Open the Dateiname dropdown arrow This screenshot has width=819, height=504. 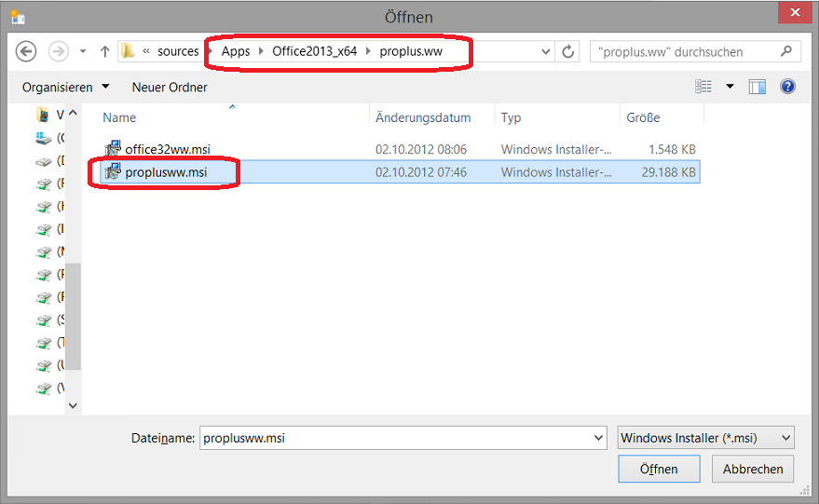tap(598, 438)
